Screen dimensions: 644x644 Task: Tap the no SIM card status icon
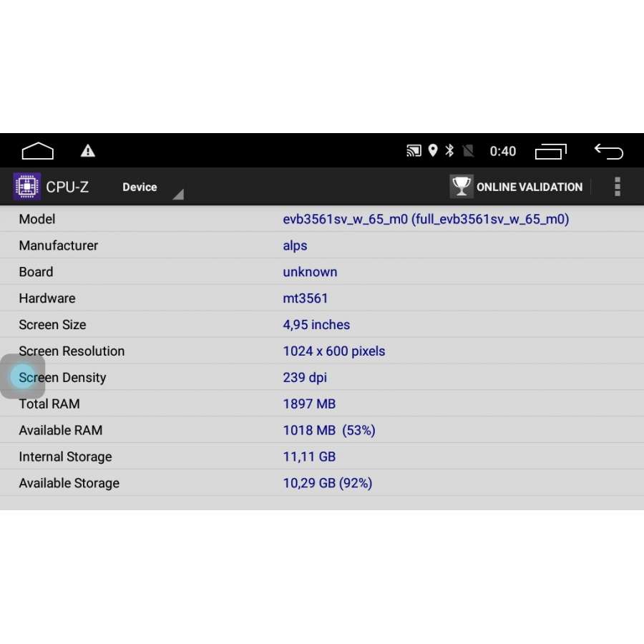click(468, 151)
